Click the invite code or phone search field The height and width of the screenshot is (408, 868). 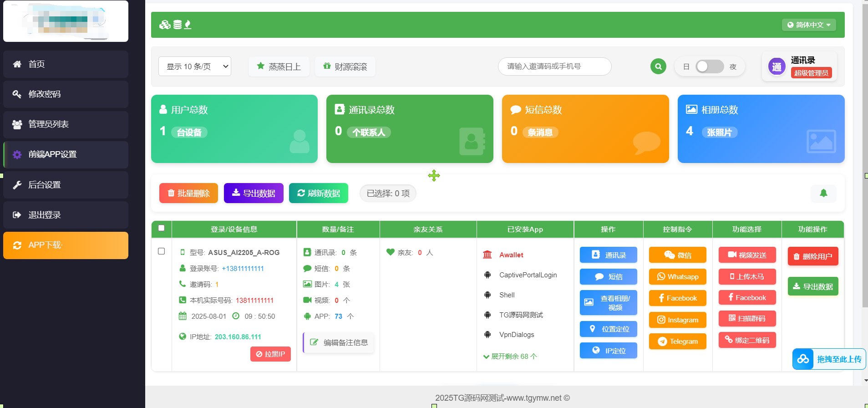[x=554, y=66]
